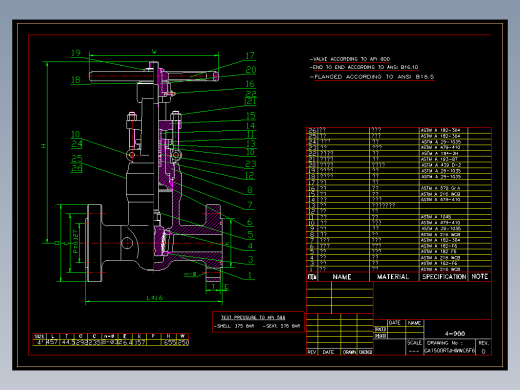This screenshot has height=390, width=520.
Task: Click the 'SIZE' header in dimension table
Action: point(39,336)
